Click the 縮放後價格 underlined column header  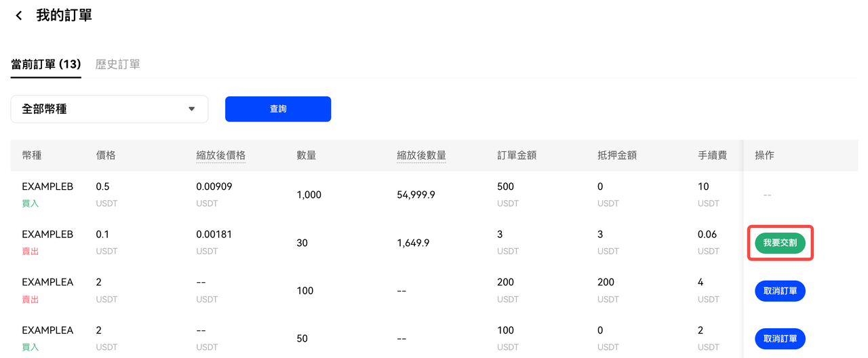click(x=220, y=155)
